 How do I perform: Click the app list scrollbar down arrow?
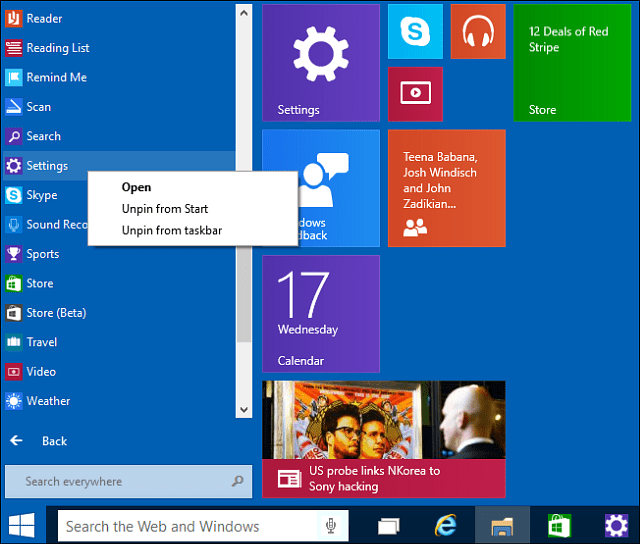[x=244, y=410]
